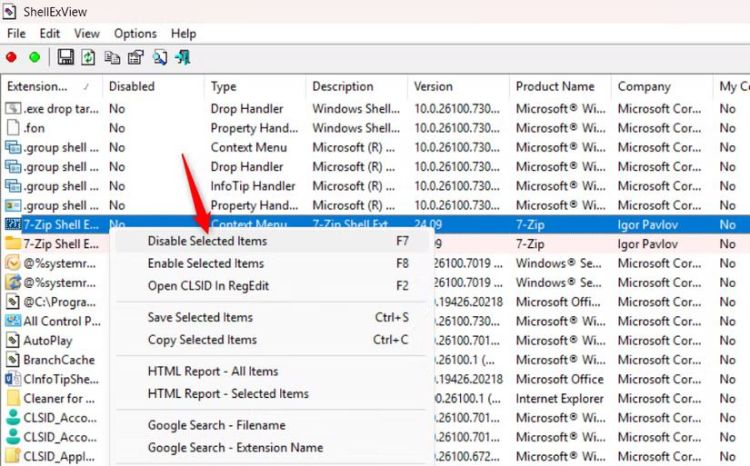Select HTML Report - All Items
Screen dimensions: 750x466
coord(213,371)
